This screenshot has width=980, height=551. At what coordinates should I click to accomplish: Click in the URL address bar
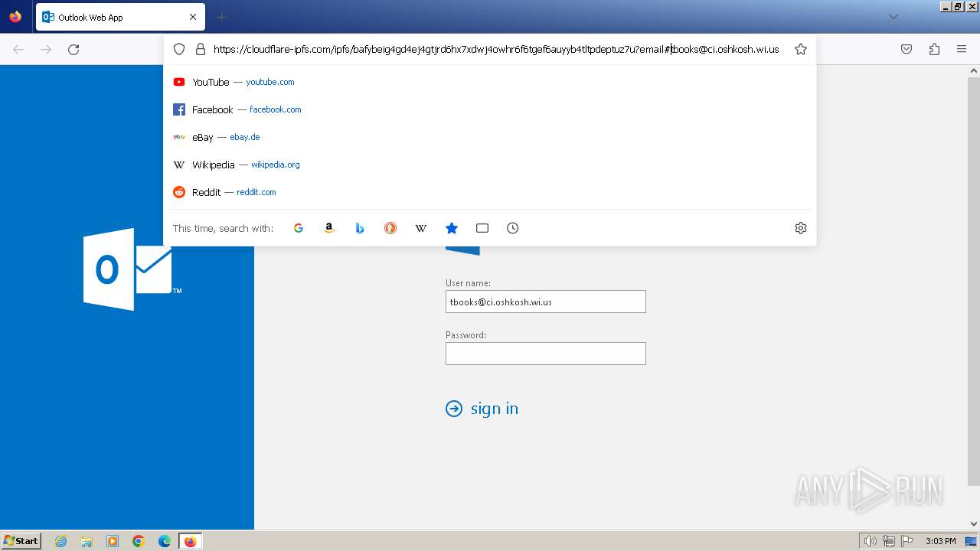pyautogui.click(x=496, y=49)
